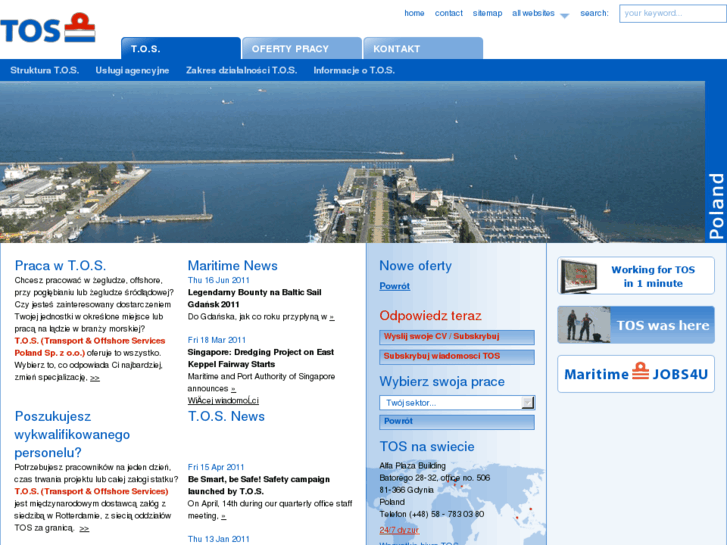Click the Gdynia harbor banner photo
The height and width of the screenshot is (545, 727).
352,162
